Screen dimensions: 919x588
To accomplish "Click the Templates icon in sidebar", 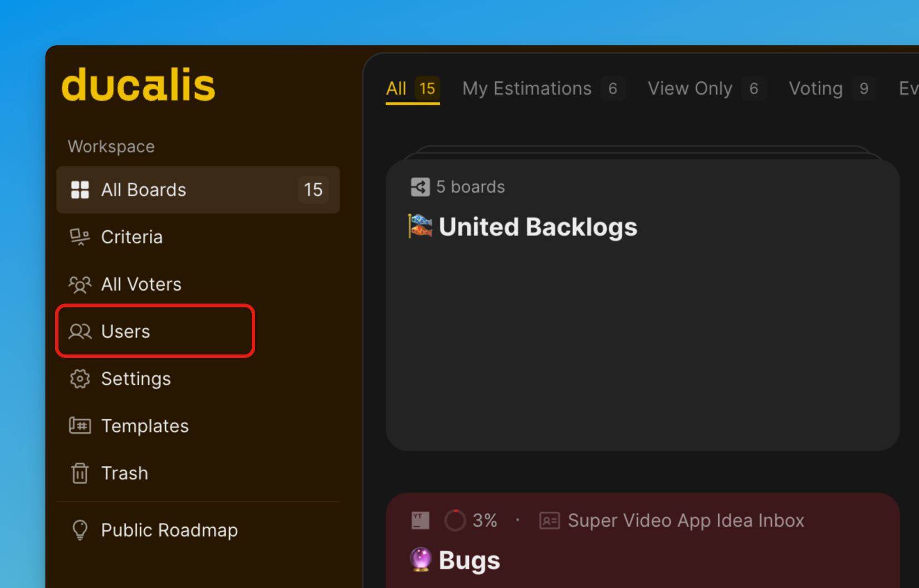I will (80, 426).
